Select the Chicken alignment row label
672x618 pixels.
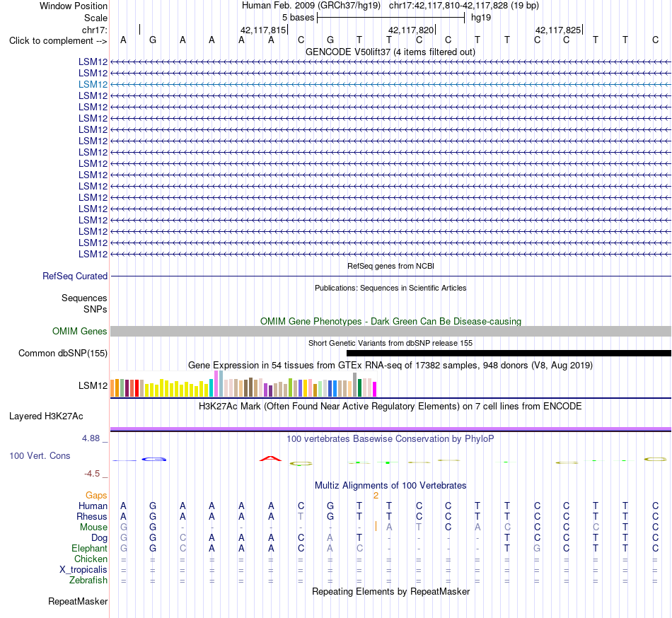coord(91,559)
